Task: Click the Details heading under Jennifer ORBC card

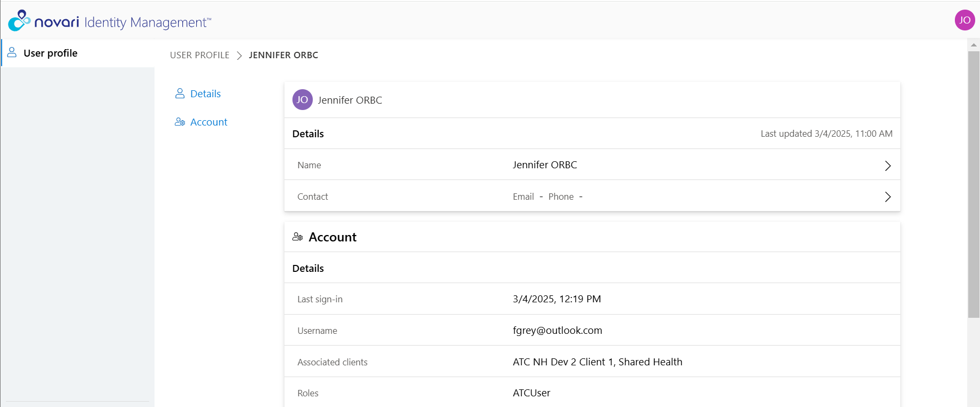Action: 308,134
